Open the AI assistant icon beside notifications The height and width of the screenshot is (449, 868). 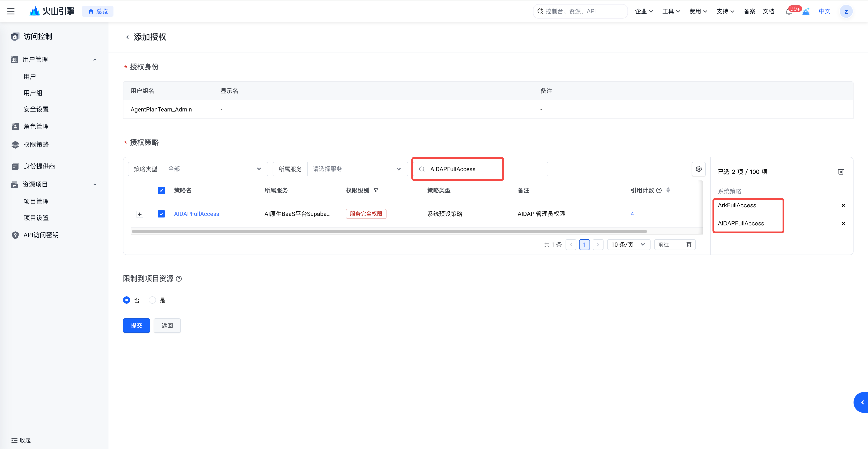pos(806,12)
